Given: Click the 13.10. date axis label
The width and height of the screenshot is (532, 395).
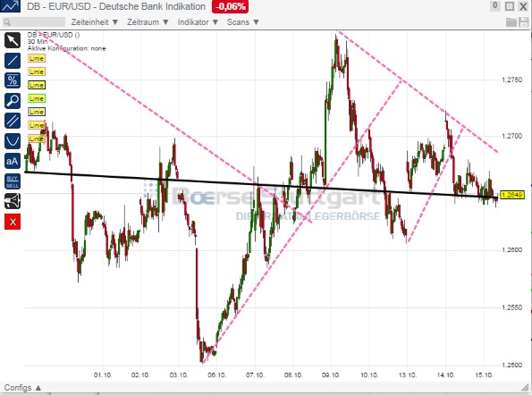Looking at the screenshot, I should [408, 375].
